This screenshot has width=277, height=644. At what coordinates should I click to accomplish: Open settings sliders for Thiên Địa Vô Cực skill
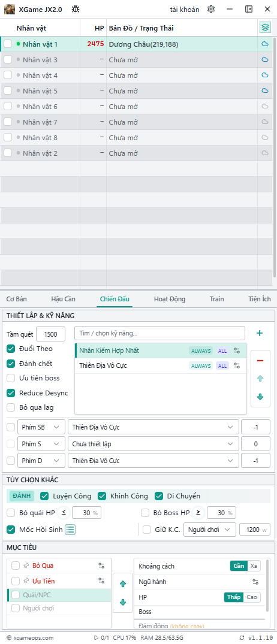coord(237,365)
